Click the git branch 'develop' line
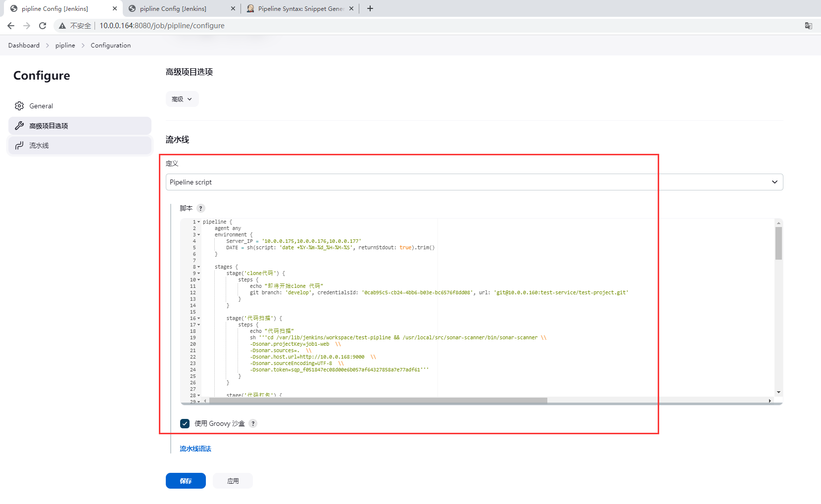The image size is (821, 504). click(439, 293)
